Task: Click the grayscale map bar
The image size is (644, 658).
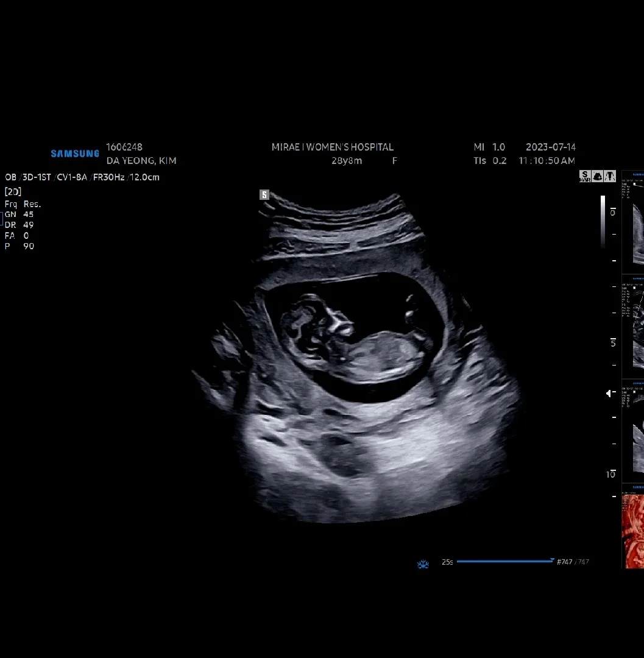Action: point(603,221)
